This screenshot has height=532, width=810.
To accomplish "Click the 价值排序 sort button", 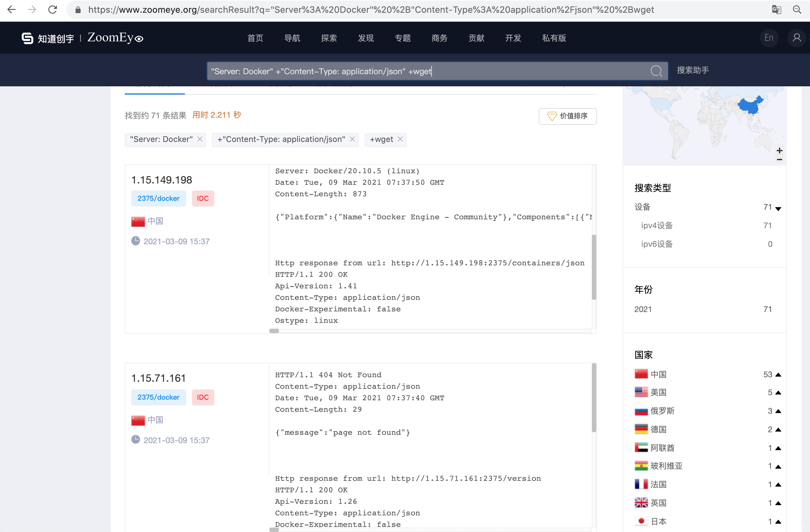I will pyautogui.click(x=567, y=116).
